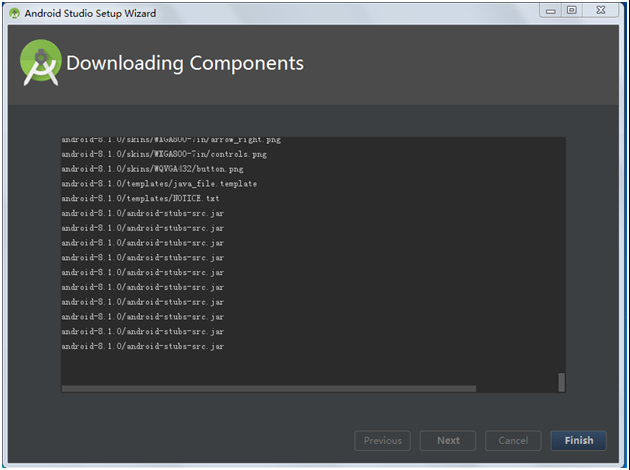Click the Downloading Components heading
The image size is (630, 470).
tap(185, 63)
